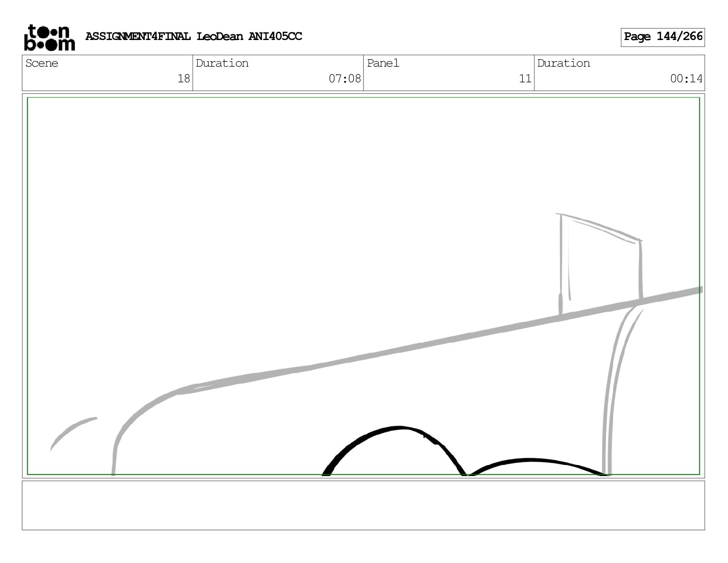Screen dimensions: 728x563
Task: Click the empty notes box below the panel
Action: 363,505
